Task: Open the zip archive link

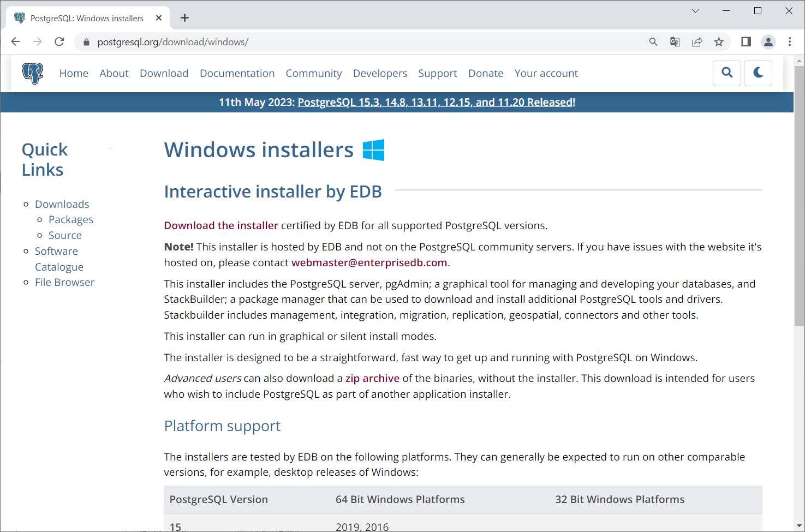Action: [372, 378]
